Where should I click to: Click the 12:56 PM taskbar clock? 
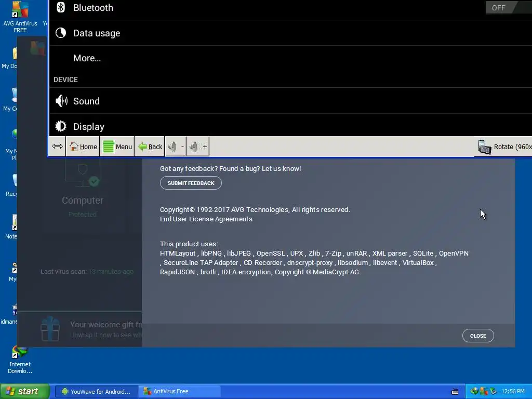[x=513, y=392]
